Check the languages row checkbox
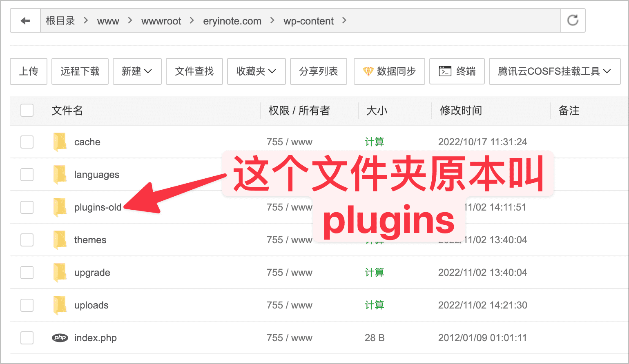Viewport: 629px width, 364px height. 27,175
